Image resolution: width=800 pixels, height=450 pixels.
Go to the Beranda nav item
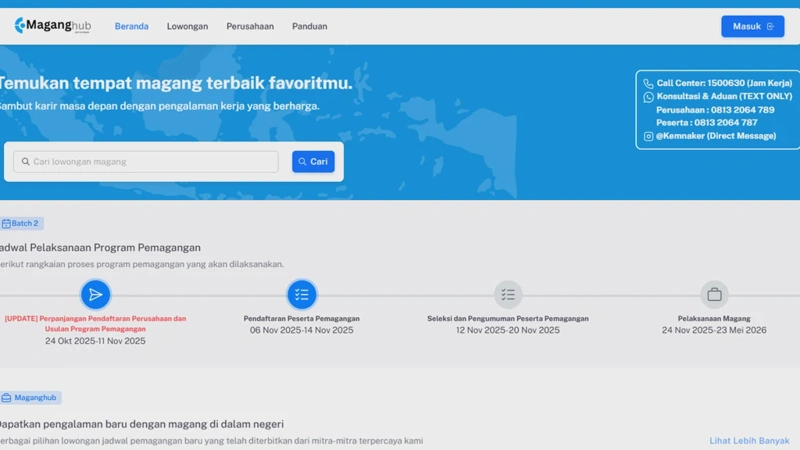click(132, 26)
